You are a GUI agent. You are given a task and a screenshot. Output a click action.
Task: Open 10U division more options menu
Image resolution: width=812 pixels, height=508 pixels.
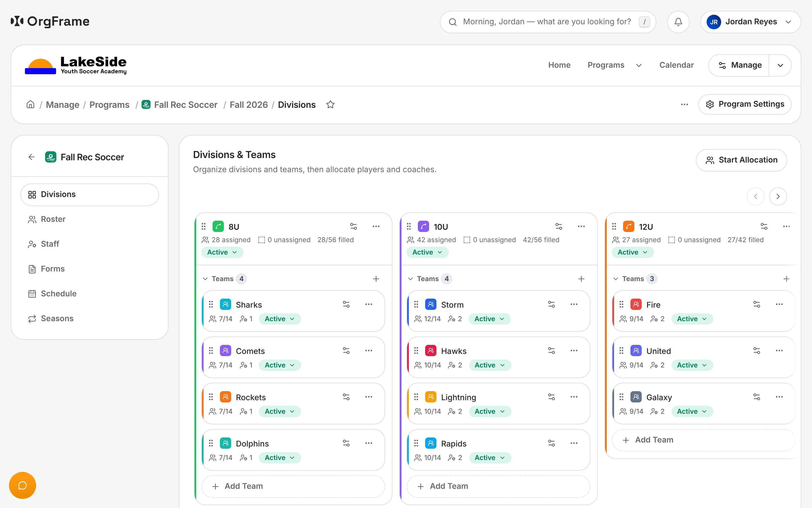pos(581,226)
